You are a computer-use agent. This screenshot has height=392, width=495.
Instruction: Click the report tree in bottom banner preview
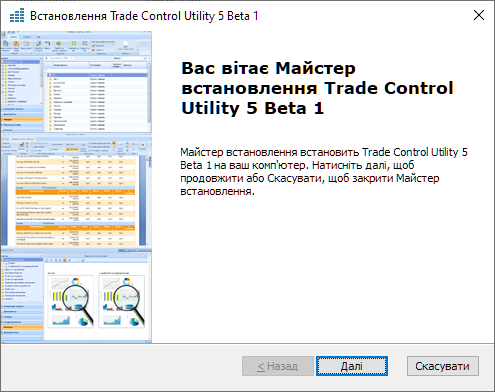pos(22,280)
